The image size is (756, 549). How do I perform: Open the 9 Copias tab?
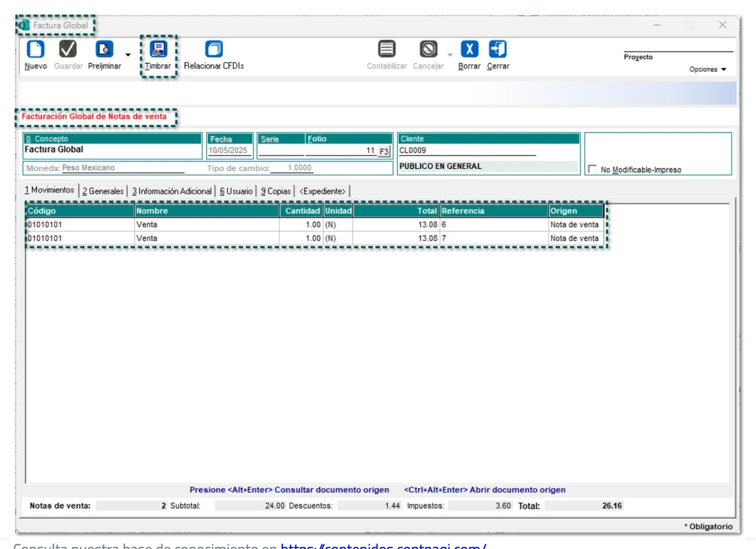point(276,191)
